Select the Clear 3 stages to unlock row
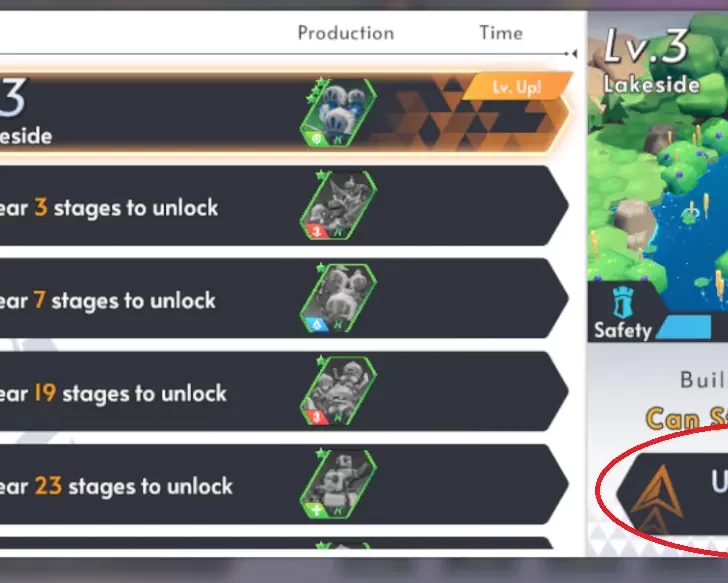This screenshot has width=728, height=583. [284, 206]
